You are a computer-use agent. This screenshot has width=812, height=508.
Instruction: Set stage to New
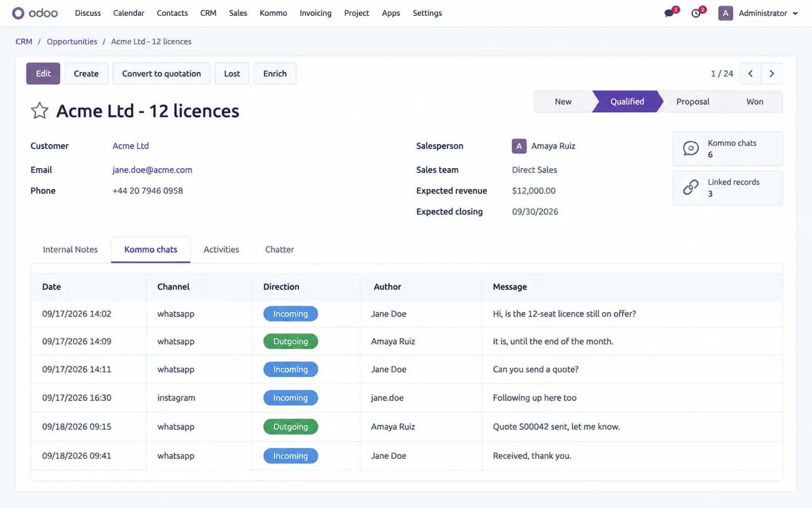[x=563, y=101]
